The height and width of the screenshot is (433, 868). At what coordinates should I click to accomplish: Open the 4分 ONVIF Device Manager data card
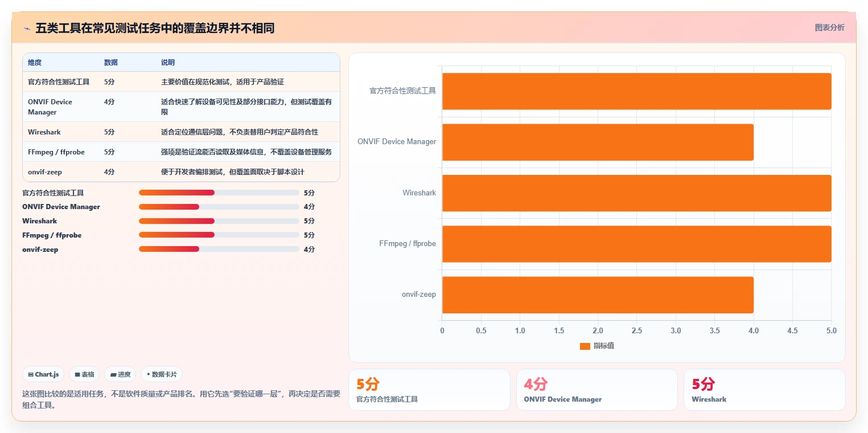pos(597,390)
